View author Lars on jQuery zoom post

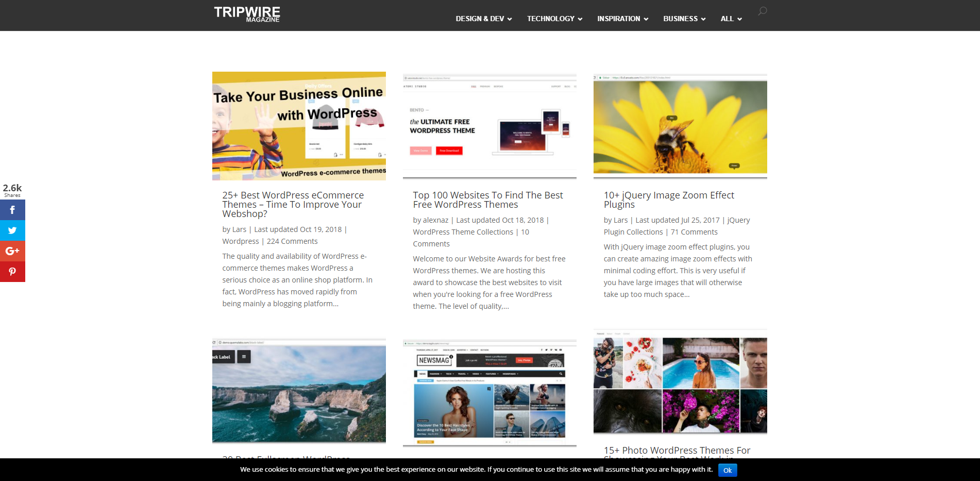[621, 220]
